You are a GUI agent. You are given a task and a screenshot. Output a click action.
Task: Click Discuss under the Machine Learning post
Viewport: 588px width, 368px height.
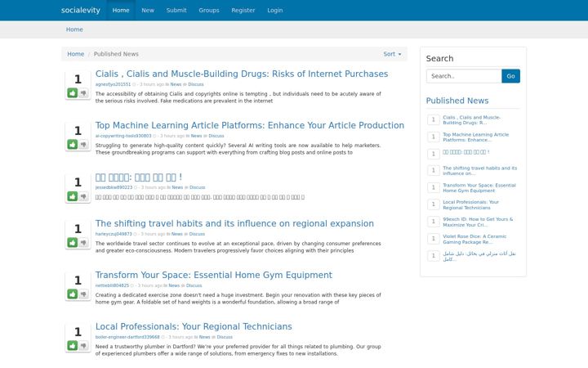coord(216,136)
